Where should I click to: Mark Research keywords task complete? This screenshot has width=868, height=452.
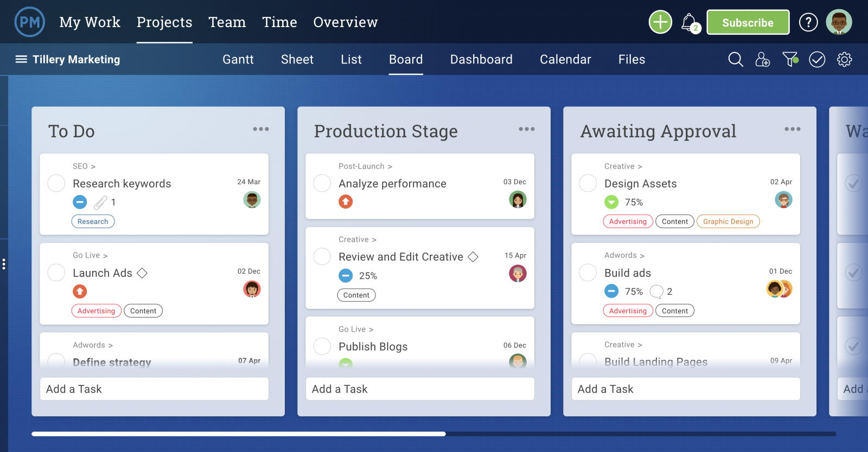56,183
